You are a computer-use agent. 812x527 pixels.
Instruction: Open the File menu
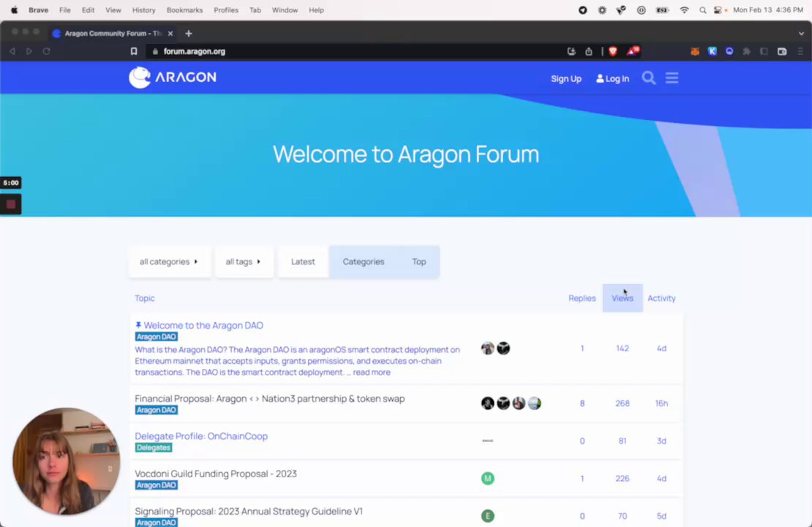(64, 10)
